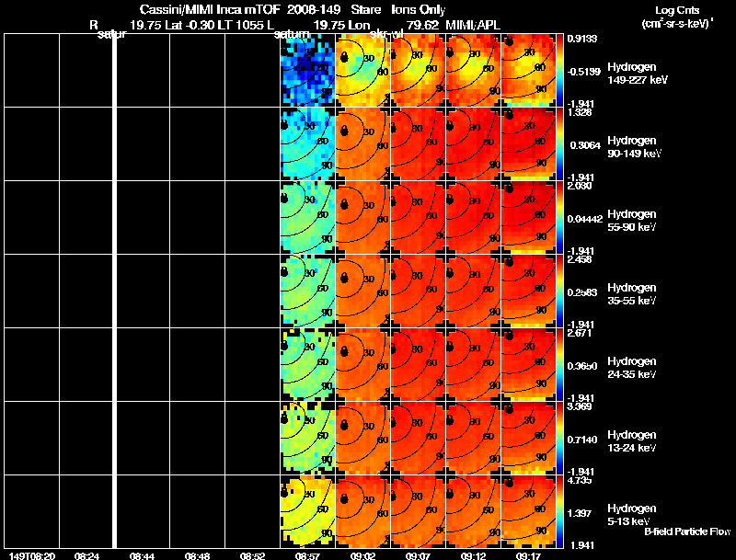The height and width of the screenshot is (560, 736).
Task: Open the 5-13 keV hydrogen image at 09:07
Action: pyautogui.click(x=418, y=511)
